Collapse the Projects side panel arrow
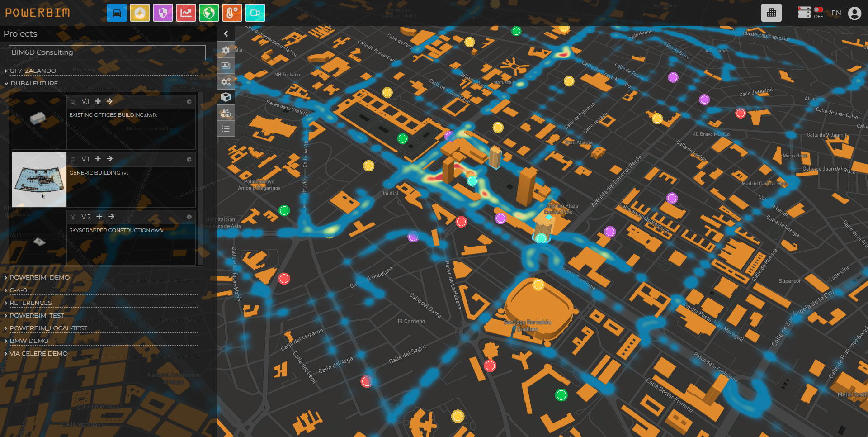Screen dimensions: 868x437 pos(226,33)
